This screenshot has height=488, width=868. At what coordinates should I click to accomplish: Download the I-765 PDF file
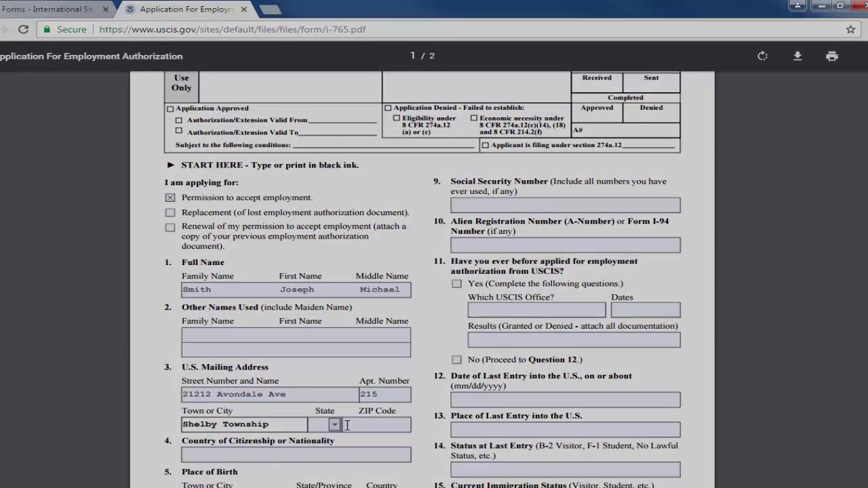point(797,56)
